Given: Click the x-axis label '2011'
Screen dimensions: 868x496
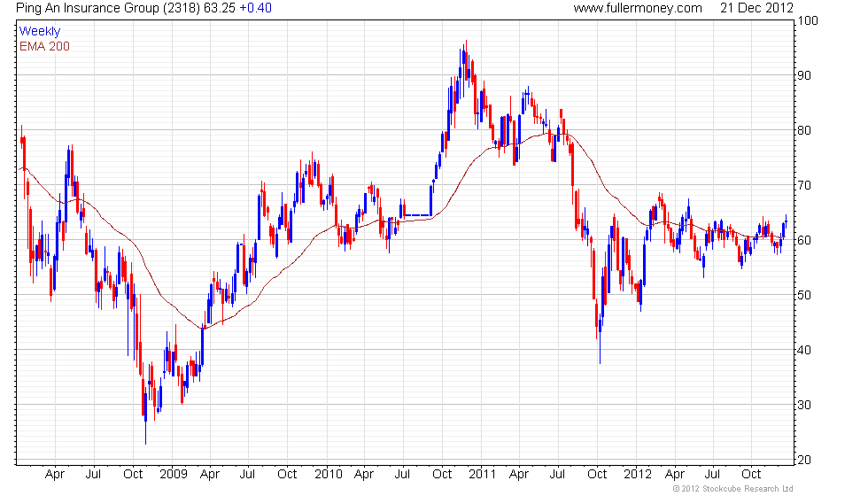Looking at the screenshot, I should click(482, 475).
